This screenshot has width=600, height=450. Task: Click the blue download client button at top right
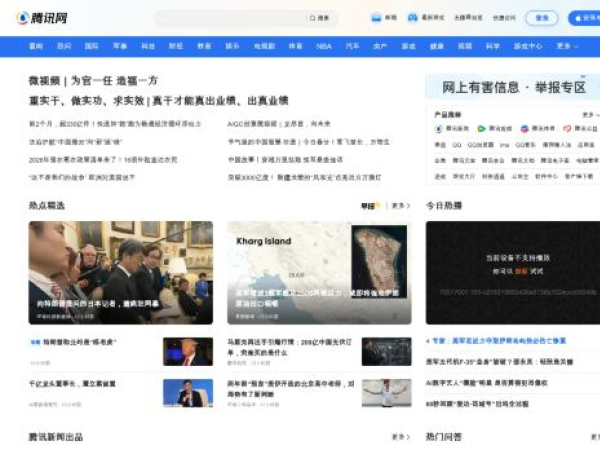(x=585, y=18)
